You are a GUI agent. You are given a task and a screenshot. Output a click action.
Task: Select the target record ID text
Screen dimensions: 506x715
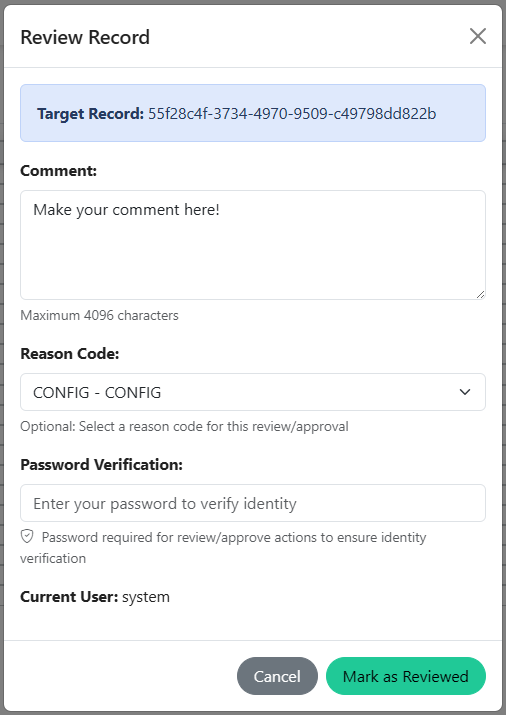[292, 113]
